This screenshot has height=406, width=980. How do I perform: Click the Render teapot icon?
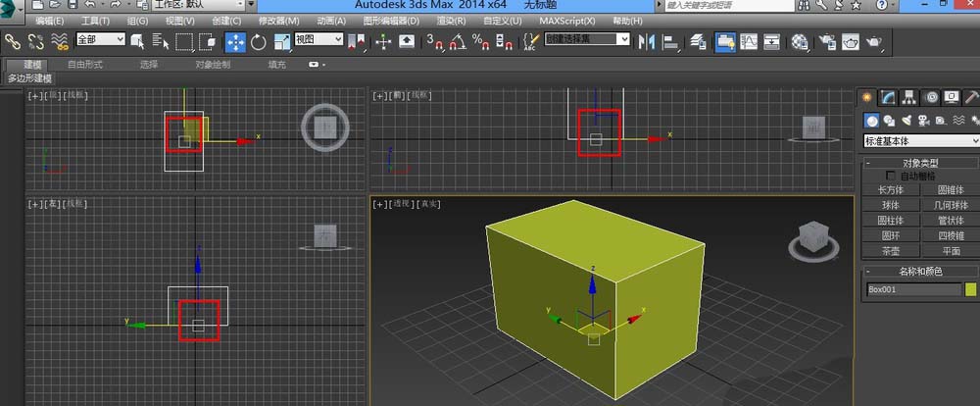[x=873, y=42]
